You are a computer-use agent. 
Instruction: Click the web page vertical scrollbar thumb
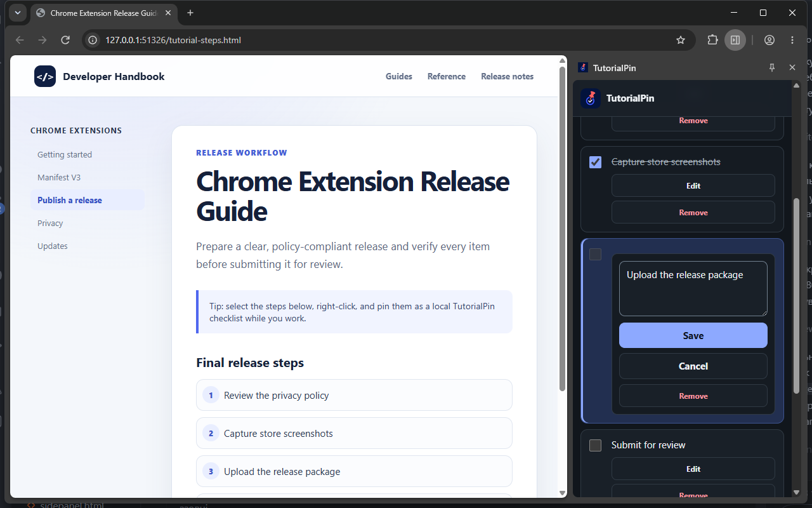coord(562,229)
